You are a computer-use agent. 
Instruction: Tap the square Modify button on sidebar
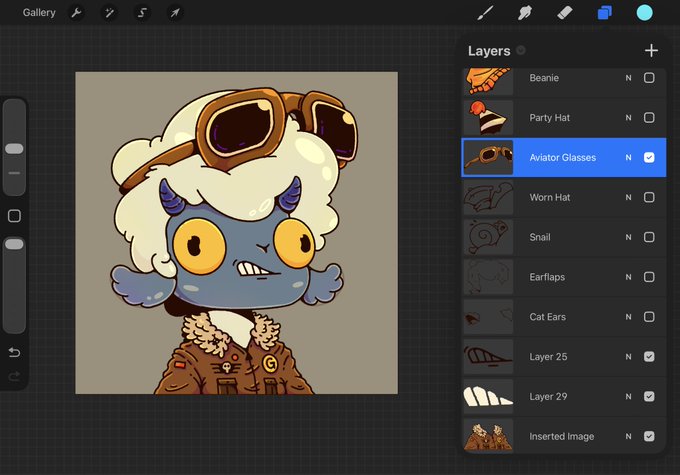[14, 216]
